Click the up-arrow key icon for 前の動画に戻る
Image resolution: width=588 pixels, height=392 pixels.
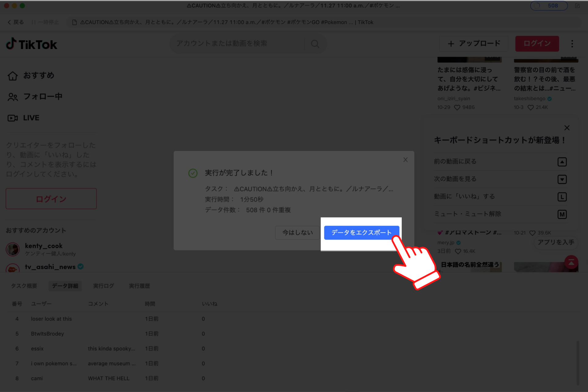point(562,162)
